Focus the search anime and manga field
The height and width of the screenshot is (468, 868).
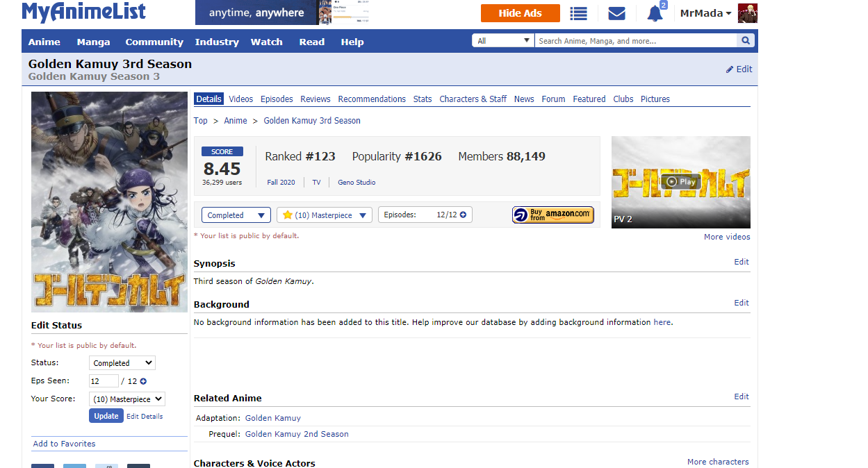[636, 41]
